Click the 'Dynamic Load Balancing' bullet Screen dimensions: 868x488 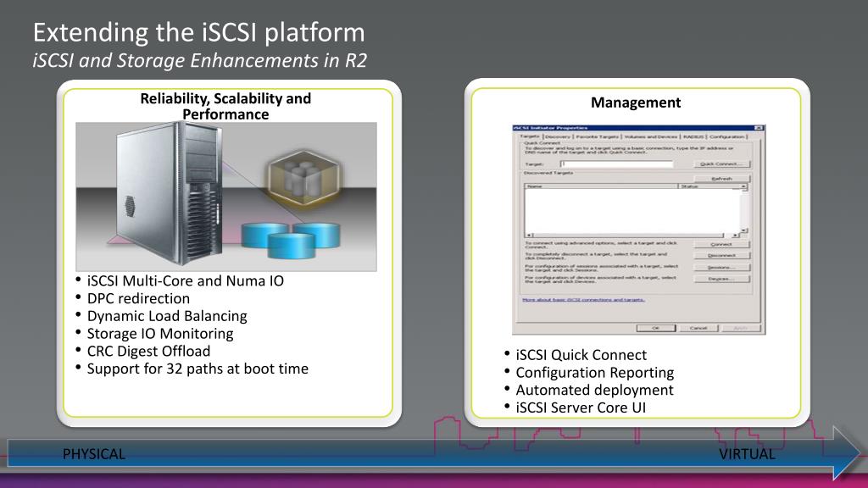click(167, 317)
